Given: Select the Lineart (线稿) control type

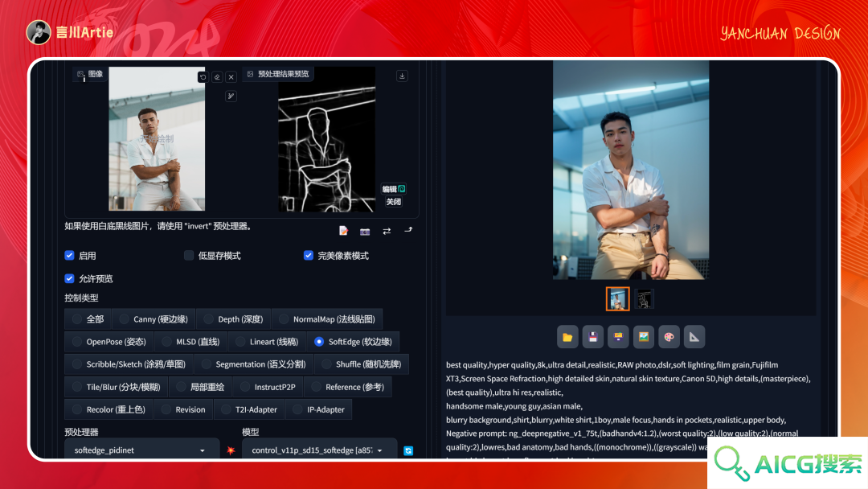Looking at the screenshot, I should (267, 342).
